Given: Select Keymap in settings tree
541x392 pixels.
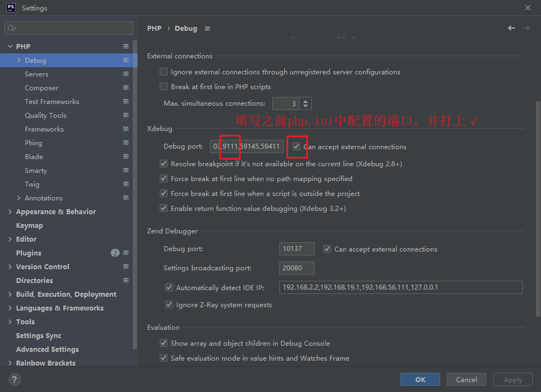Looking at the screenshot, I should point(29,226).
